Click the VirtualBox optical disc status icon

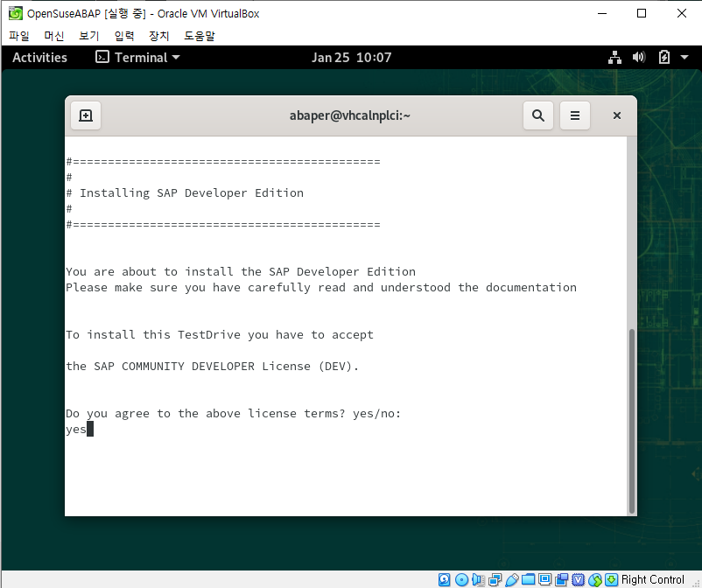(461, 579)
